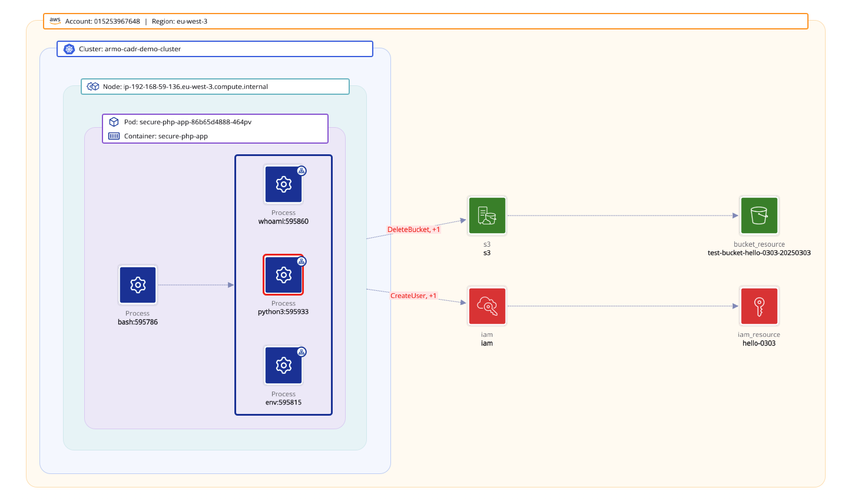Open the green s3 service node

tap(486, 216)
